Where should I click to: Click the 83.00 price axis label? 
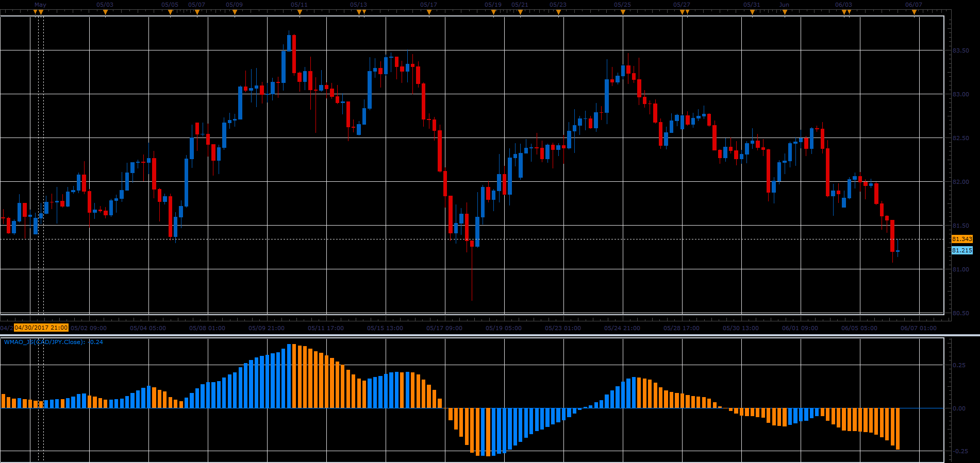pos(961,94)
